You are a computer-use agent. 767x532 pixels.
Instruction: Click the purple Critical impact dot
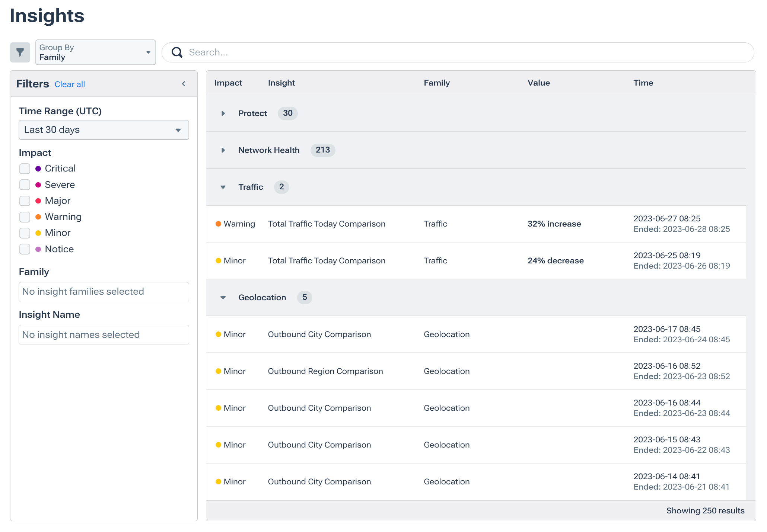tap(38, 168)
